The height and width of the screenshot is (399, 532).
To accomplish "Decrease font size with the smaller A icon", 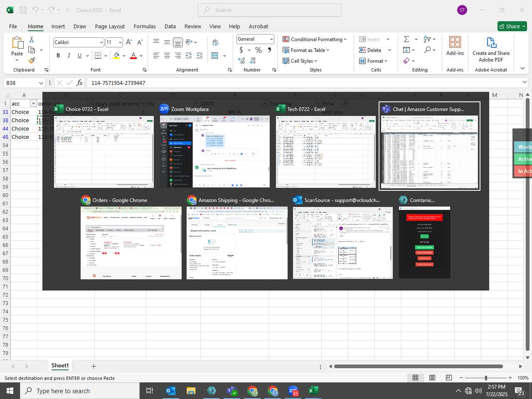I will point(140,42).
